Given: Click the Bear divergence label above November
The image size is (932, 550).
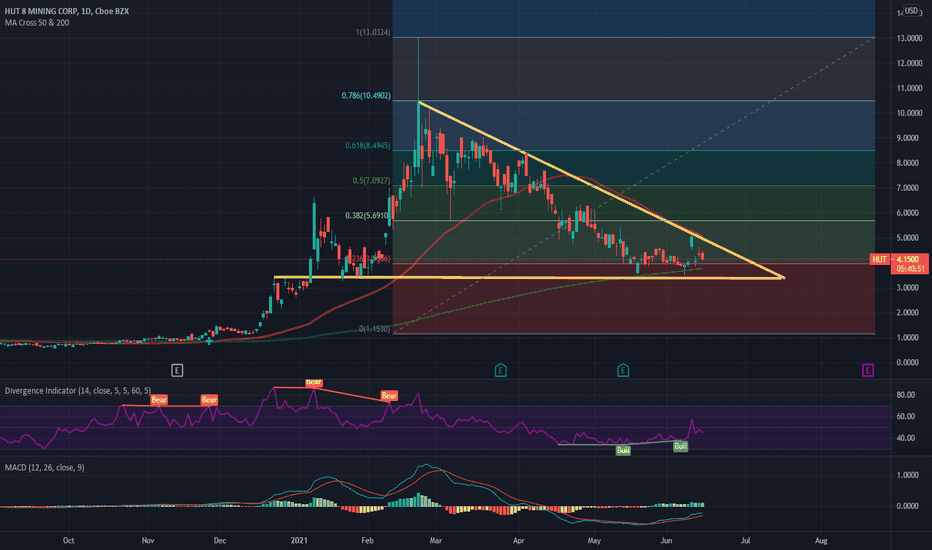Looking at the screenshot, I should tap(159, 400).
